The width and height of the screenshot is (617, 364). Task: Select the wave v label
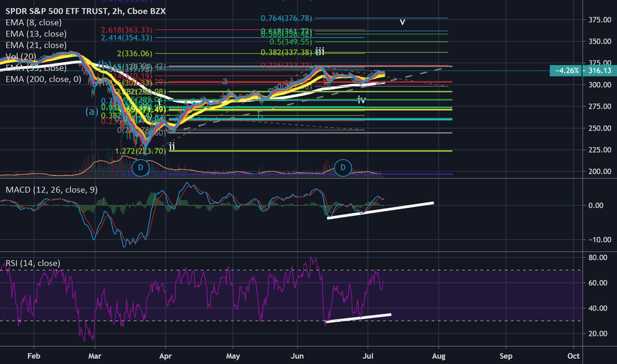403,22
